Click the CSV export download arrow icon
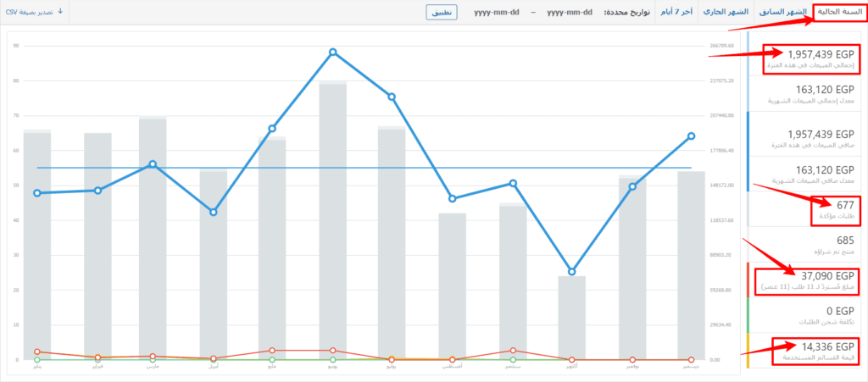868x382 pixels. click(x=60, y=11)
